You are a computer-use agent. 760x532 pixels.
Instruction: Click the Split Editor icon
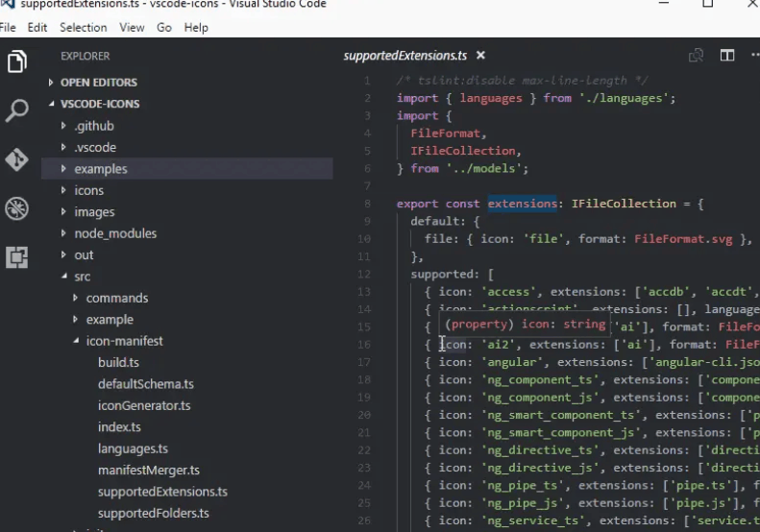pos(727,56)
